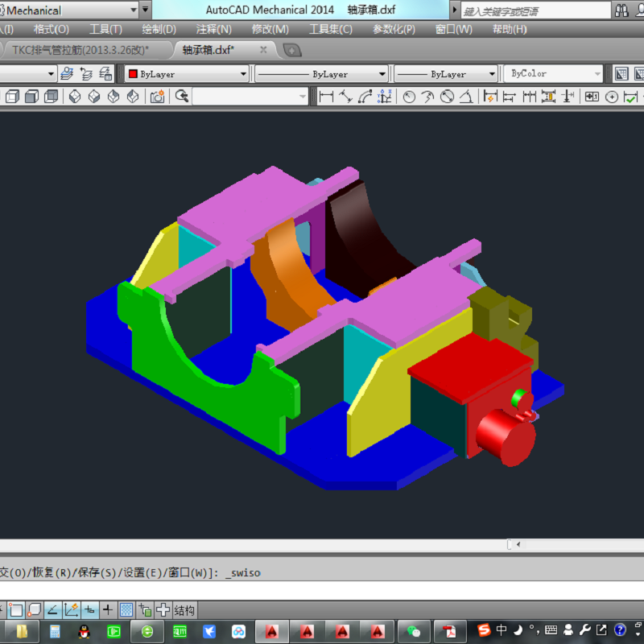Switch to the southeast isometric view icon

[x=94, y=97]
